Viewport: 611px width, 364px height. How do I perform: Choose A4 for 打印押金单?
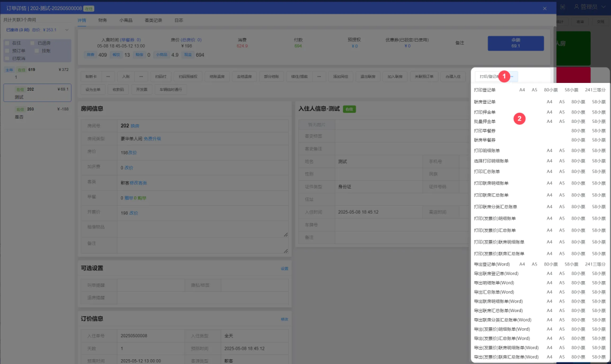(x=550, y=112)
